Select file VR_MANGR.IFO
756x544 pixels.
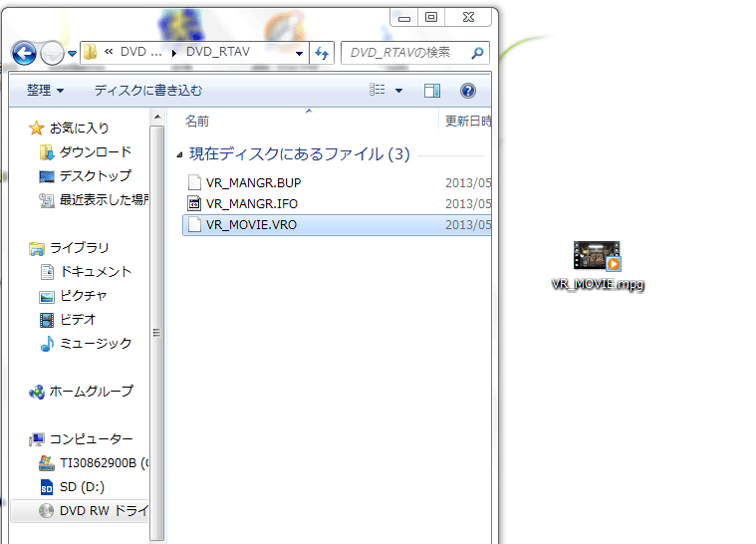(252, 203)
